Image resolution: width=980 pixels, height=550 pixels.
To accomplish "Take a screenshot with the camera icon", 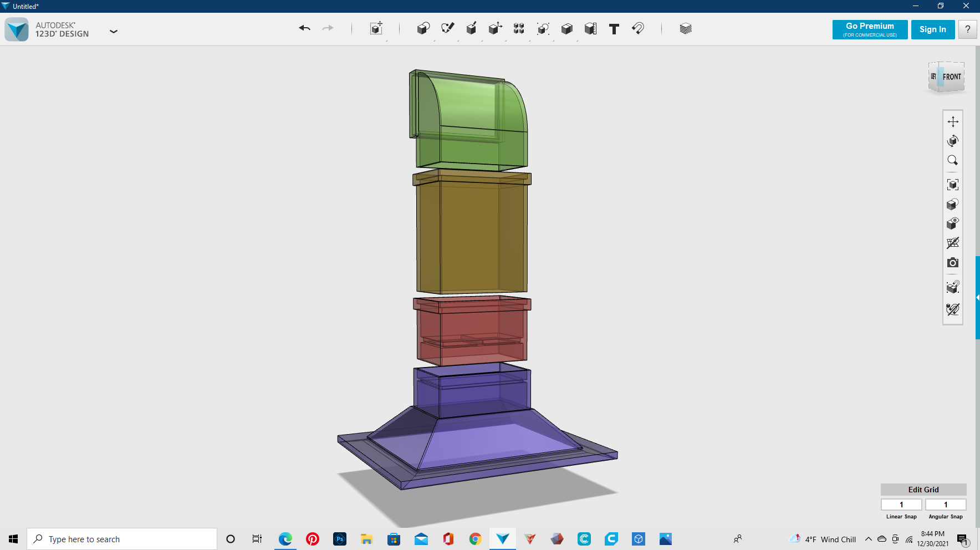I will point(953,262).
